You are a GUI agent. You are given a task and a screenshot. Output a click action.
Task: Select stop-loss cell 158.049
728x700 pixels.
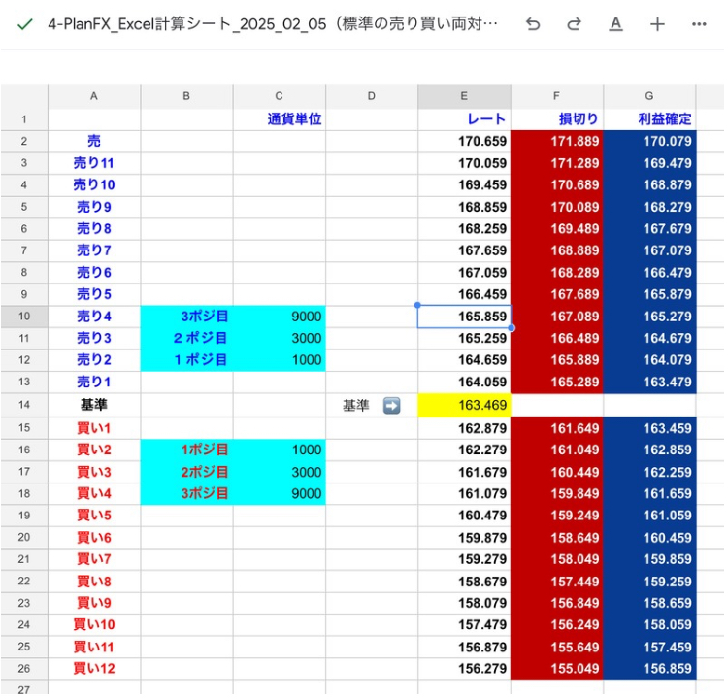coord(557,559)
